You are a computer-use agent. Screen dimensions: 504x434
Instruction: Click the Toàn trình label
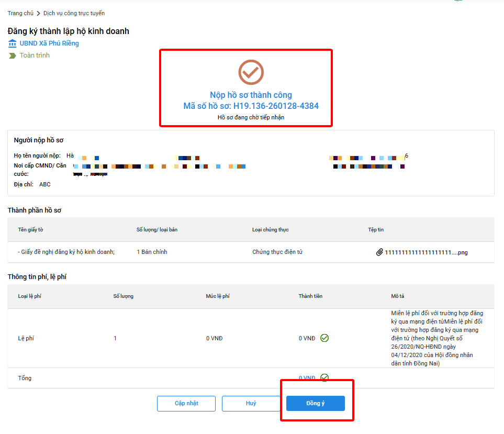tap(35, 55)
